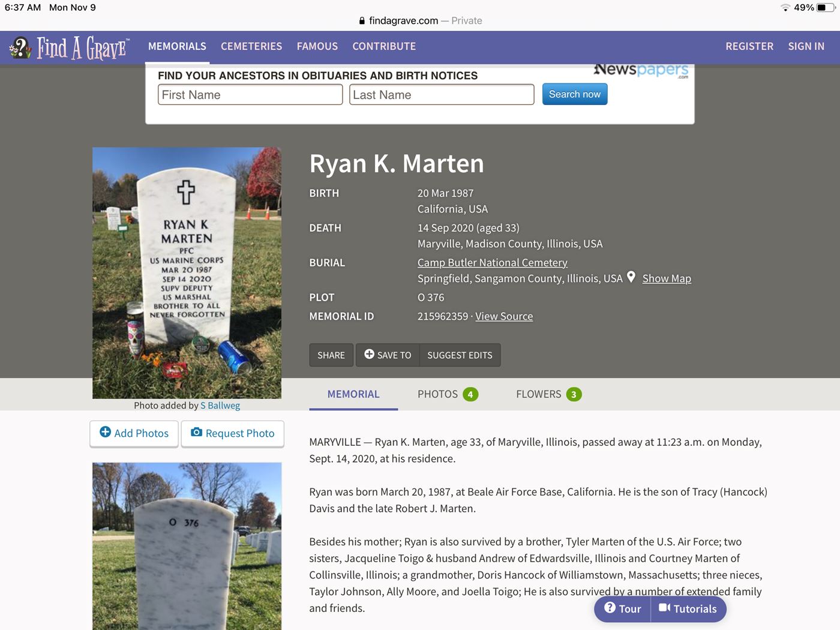Select the Memorial tab
Screen dimensions: 840x630
point(353,394)
